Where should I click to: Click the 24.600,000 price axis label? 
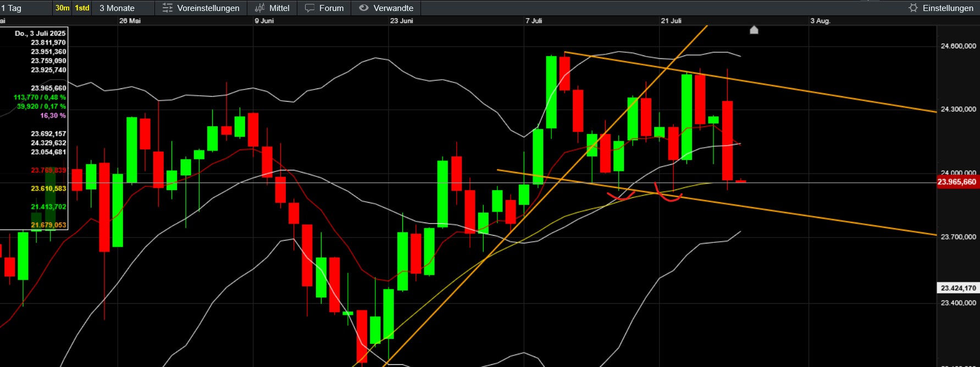[958, 46]
